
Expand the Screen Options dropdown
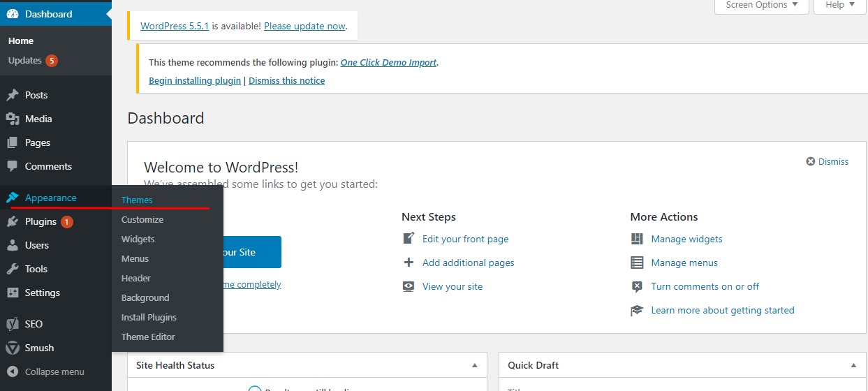pyautogui.click(x=761, y=5)
